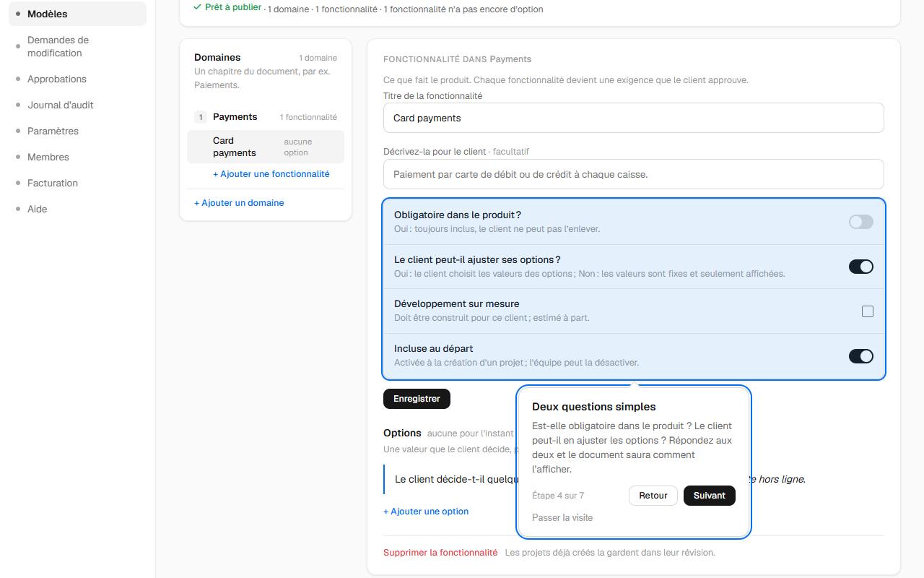
Task: Click the 'Étape 4 sur 7' step indicator
Action: (558, 496)
